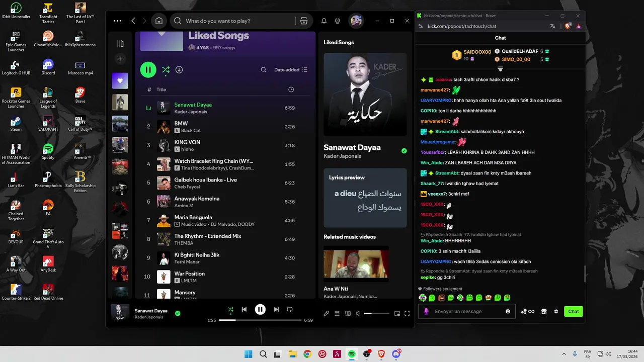Play the Ana W Nti related music video
This screenshot has height=362, width=644.
pyautogui.click(x=356, y=264)
